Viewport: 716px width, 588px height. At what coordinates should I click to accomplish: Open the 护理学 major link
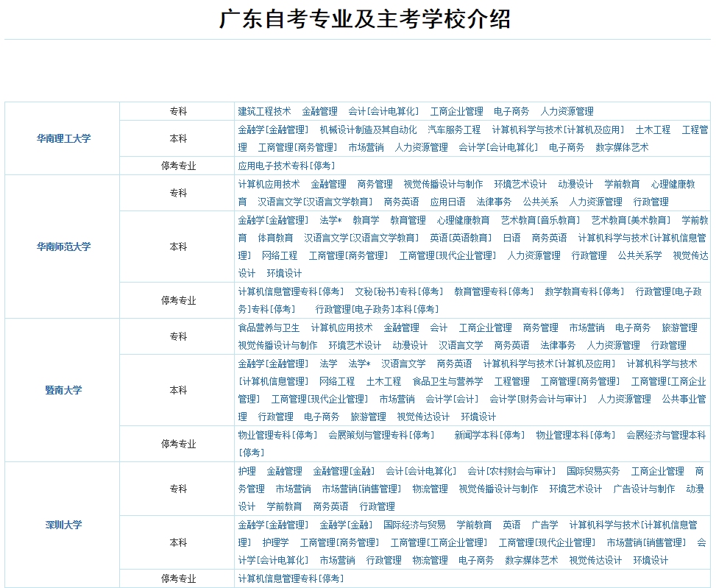275,543
